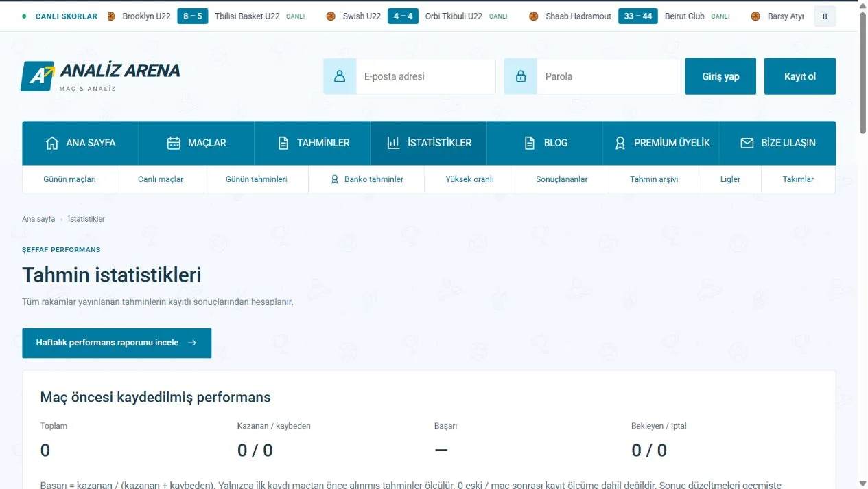Open the Tahminler menu
Viewport: 868px width, 489px height.
312,143
